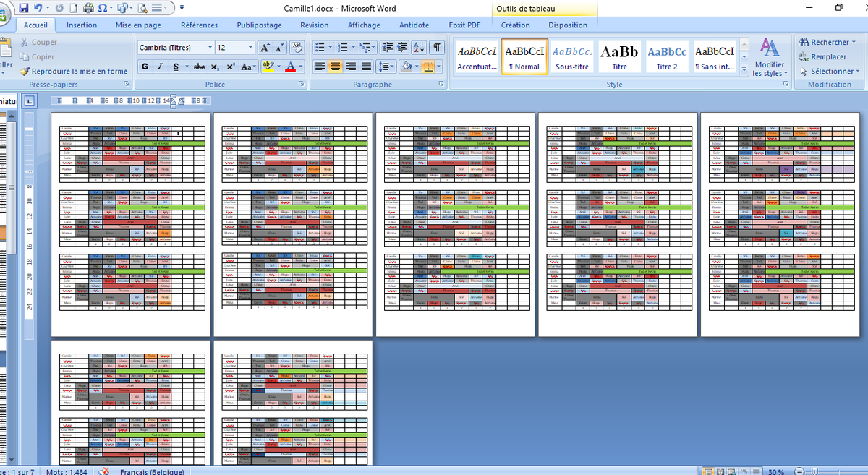Open the Police dialog launcher

coord(301,85)
